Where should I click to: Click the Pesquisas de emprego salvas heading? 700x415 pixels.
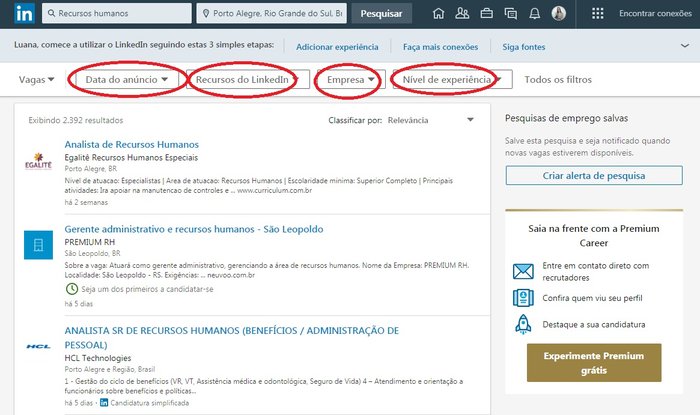566,118
